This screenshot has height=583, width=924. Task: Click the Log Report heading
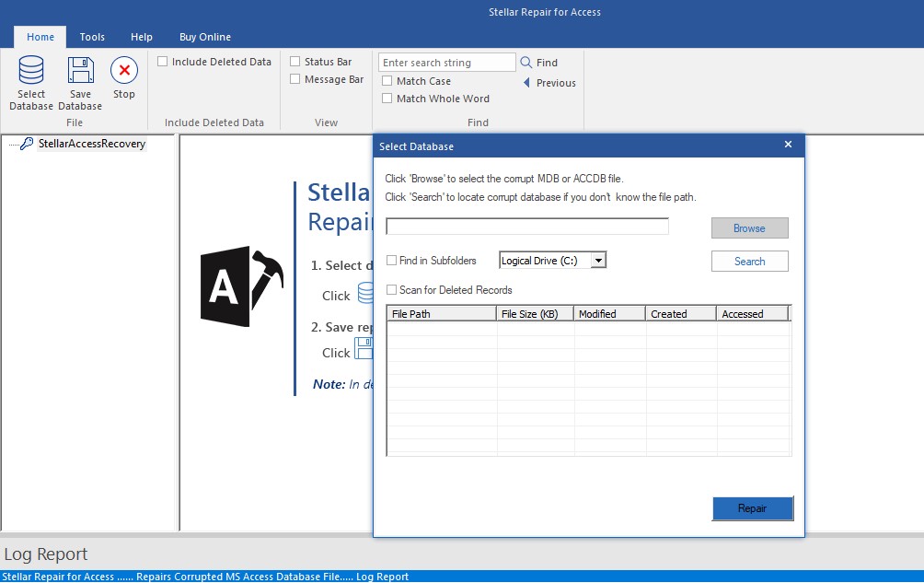pos(45,554)
